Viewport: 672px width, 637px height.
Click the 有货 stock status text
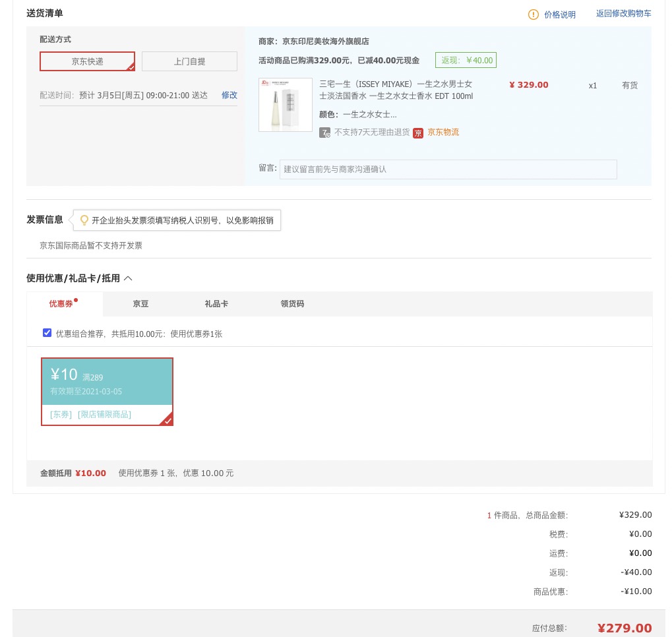[x=630, y=85]
